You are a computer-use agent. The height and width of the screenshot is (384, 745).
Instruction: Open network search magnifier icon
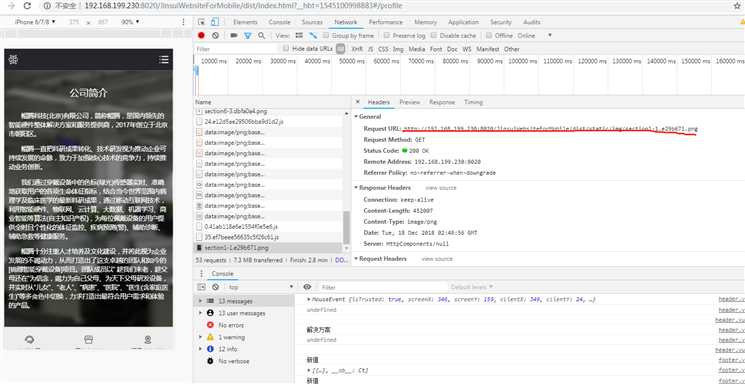click(261, 36)
